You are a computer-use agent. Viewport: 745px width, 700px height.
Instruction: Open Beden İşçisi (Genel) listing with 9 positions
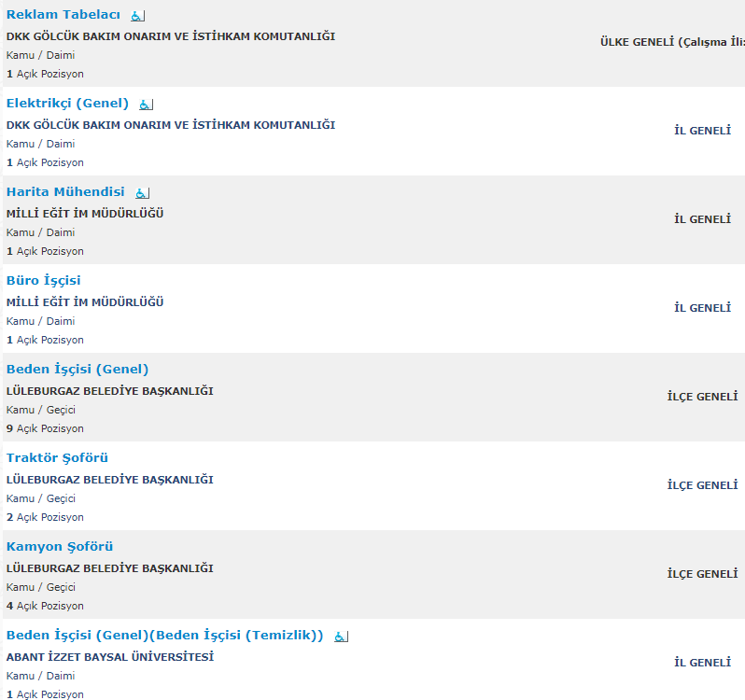[x=77, y=370]
